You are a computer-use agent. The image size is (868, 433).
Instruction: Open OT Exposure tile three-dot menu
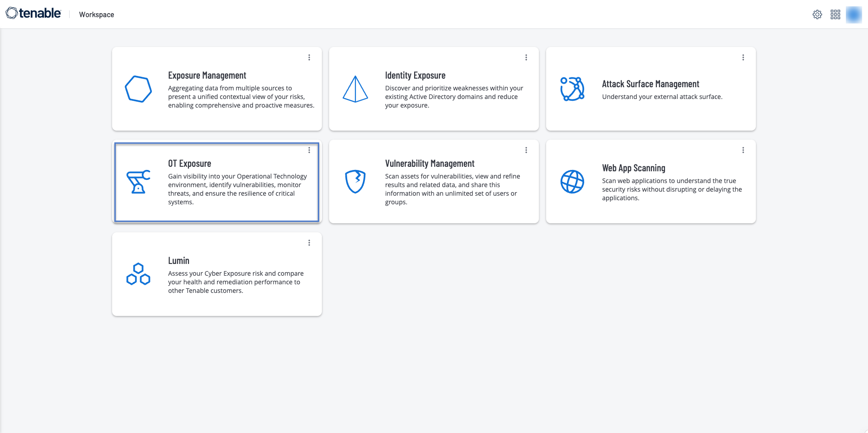[x=309, y=150]
